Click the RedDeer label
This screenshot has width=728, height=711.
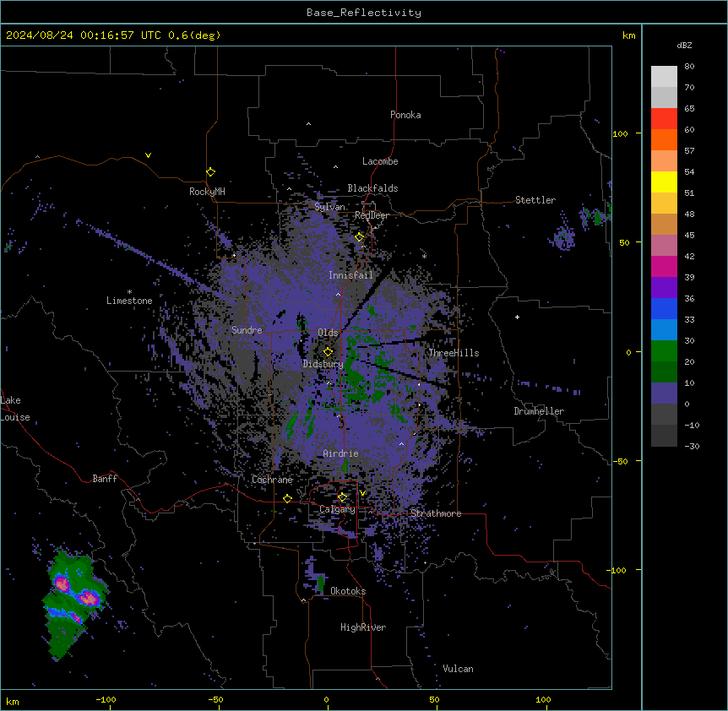(x=372, y=215)
